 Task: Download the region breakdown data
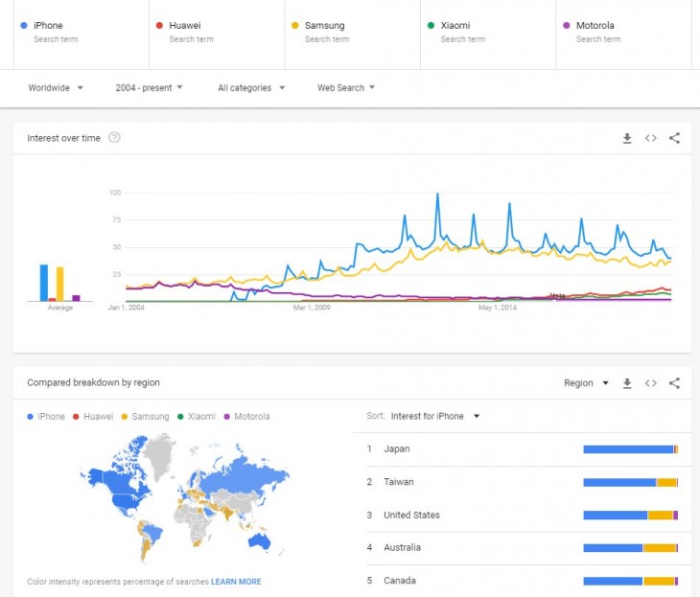[x=627, y=383]
